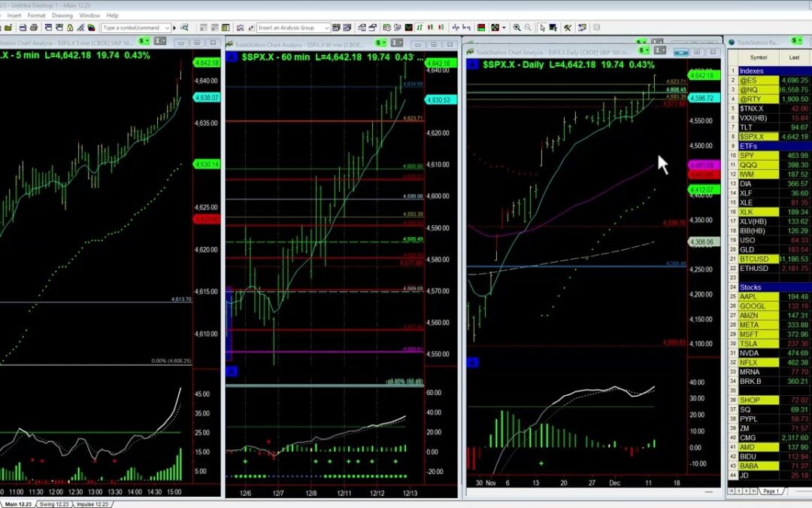The width and height of the screenshot is (812, 508).
Task: Click the open workspace folder icon
Action: 8,28
